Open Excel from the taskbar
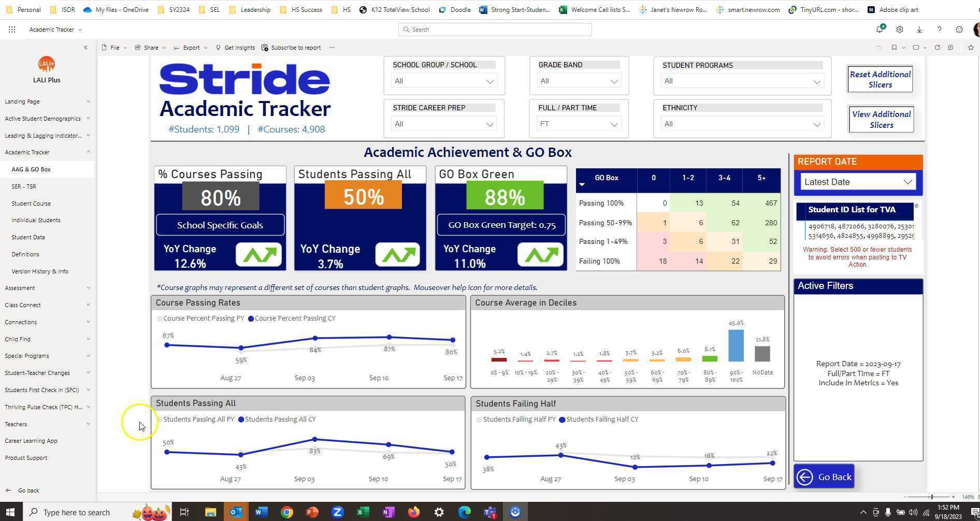The height and width of the screenshot is (521, 980). pos(363,512)
